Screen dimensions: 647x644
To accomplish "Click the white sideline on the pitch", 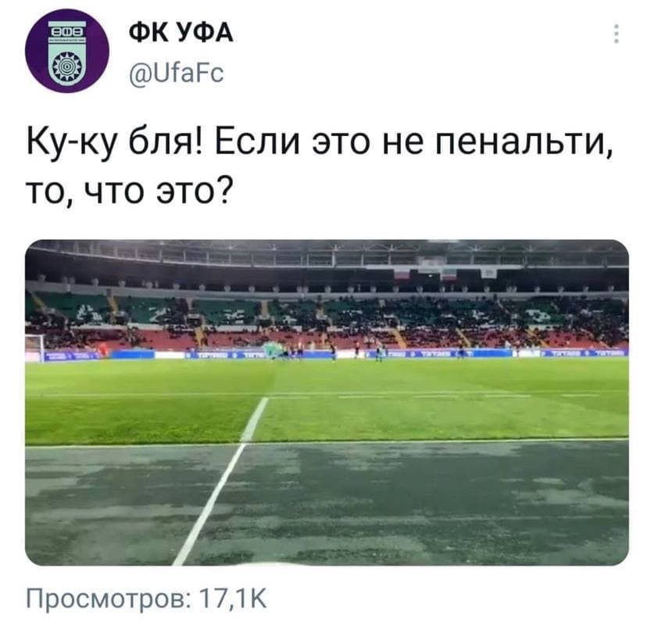I will 221,481.
